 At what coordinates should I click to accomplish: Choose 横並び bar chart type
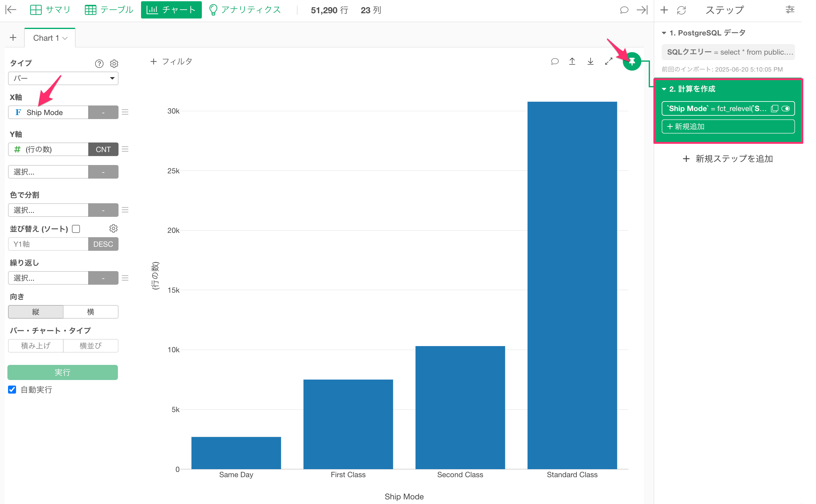[91, 346]
